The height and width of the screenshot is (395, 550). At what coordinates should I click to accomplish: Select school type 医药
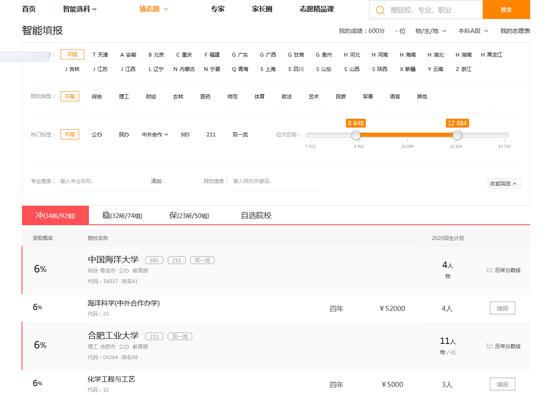pos(205,96)
